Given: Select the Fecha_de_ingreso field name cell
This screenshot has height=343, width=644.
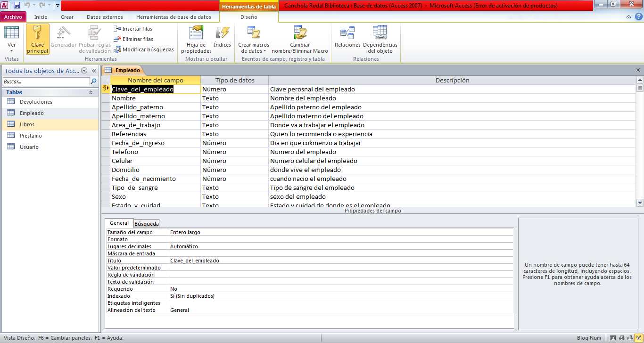Looking at the screenshot, I should coord(156,143).
